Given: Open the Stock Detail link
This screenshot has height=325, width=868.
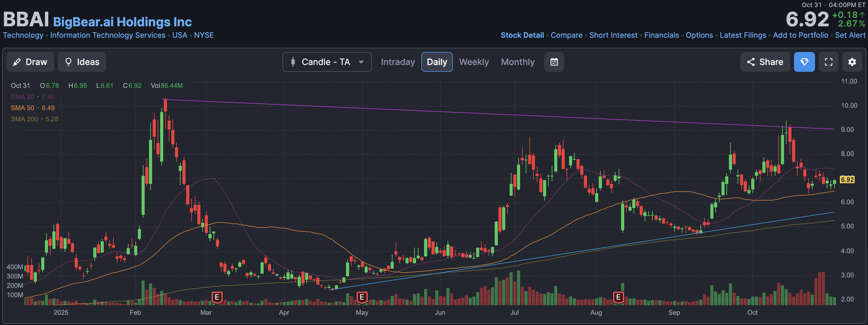Looking at the screenshot, I should tap(522, 35).
